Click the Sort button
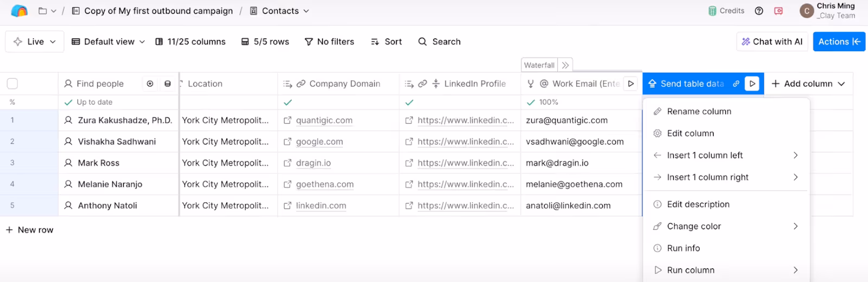Viewport: 868px width, 282px height. coord(386,42)
